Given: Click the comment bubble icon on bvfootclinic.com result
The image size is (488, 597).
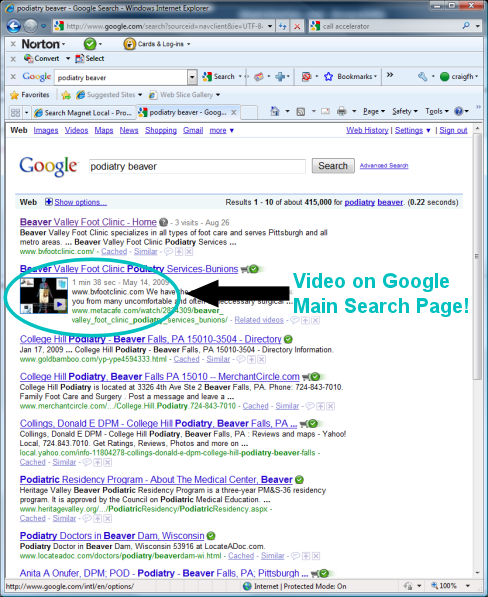Looking at the screenshot, I should [168, 252].
